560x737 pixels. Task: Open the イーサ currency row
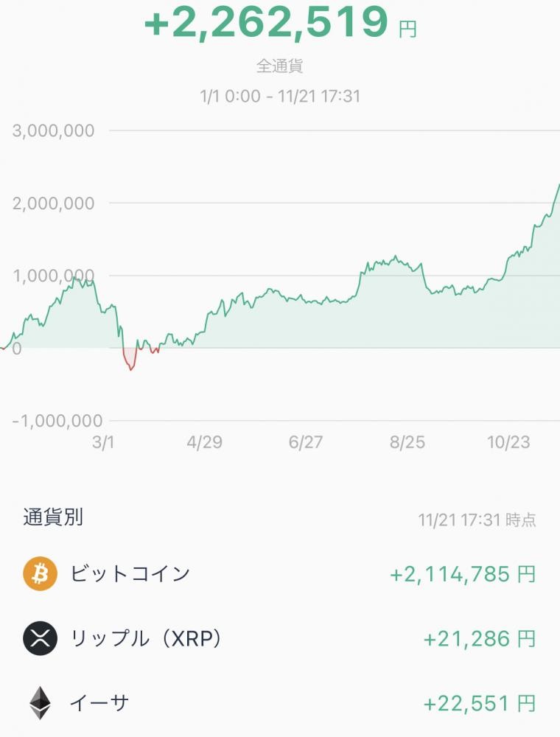pos(280,703)
